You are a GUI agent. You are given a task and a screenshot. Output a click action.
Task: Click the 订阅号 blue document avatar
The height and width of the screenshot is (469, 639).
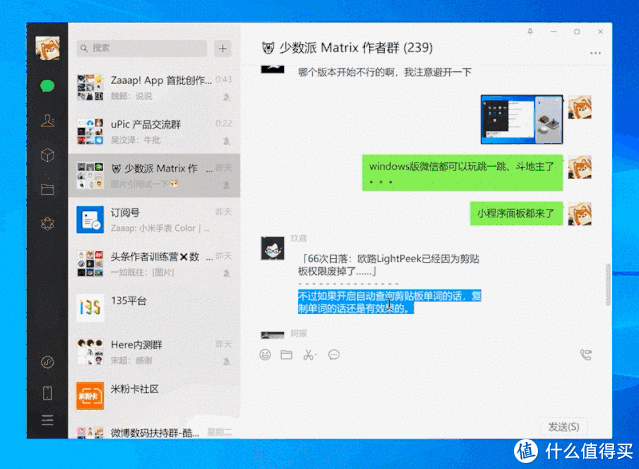[x=90, y=220]
